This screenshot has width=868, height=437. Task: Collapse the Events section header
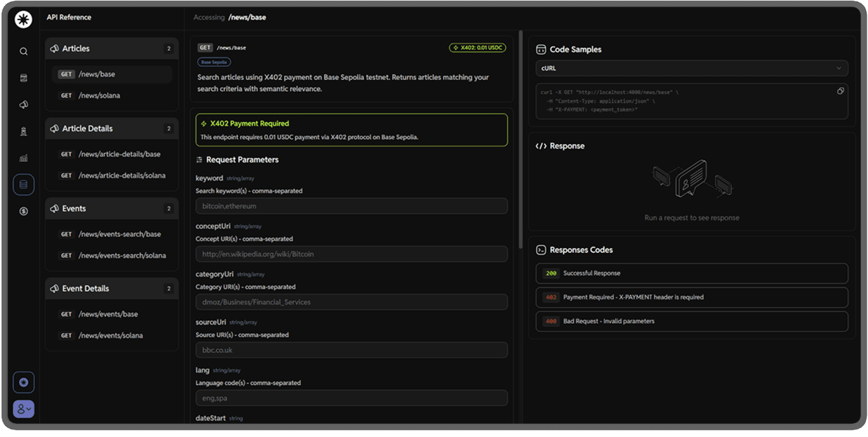pos(111,208)
